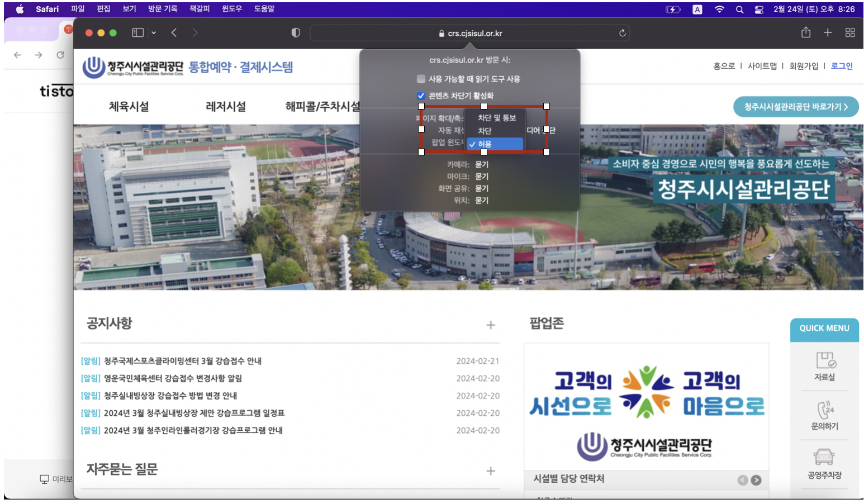Go forward in the Safari toolbar
Viewport: 864px width, 504px height.
pyautogui.click(x=195, y=33)
